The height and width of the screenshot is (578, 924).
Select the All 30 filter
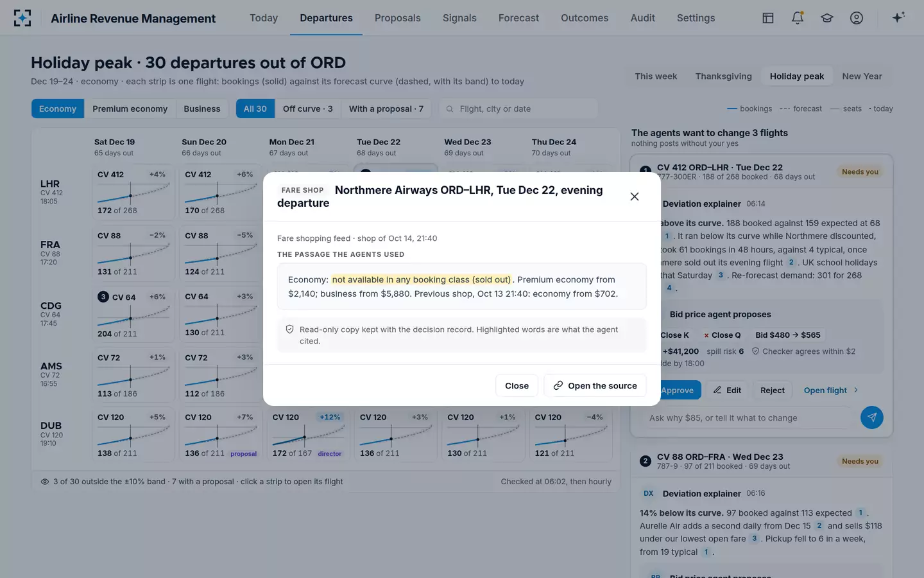click(255, 109)
